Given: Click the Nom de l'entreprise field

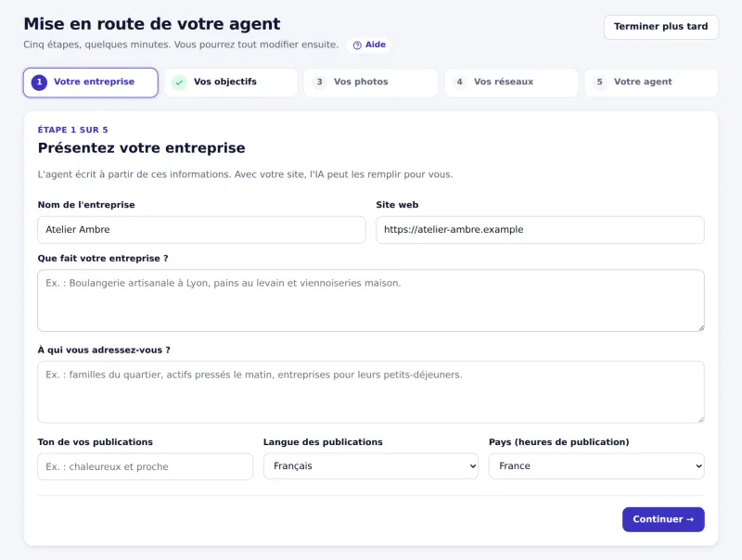Looking at the screenshot, I should [201, 230].
